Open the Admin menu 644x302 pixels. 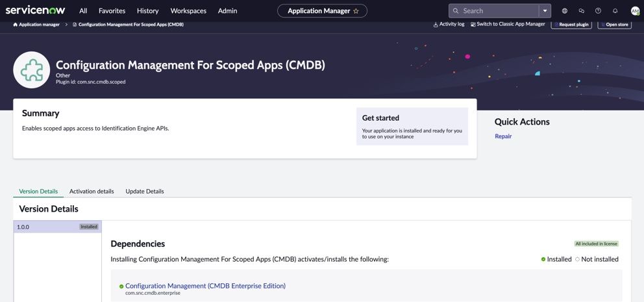(227, 11)
